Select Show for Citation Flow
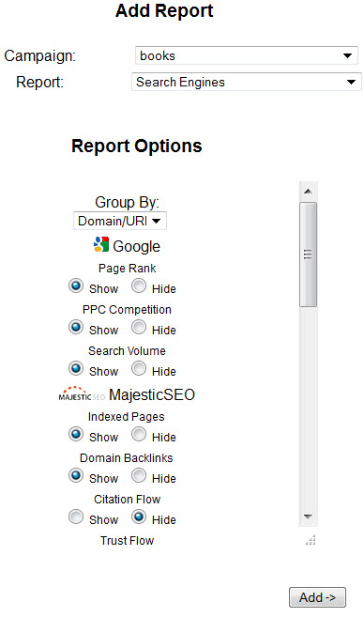 [x=76, y=517]
